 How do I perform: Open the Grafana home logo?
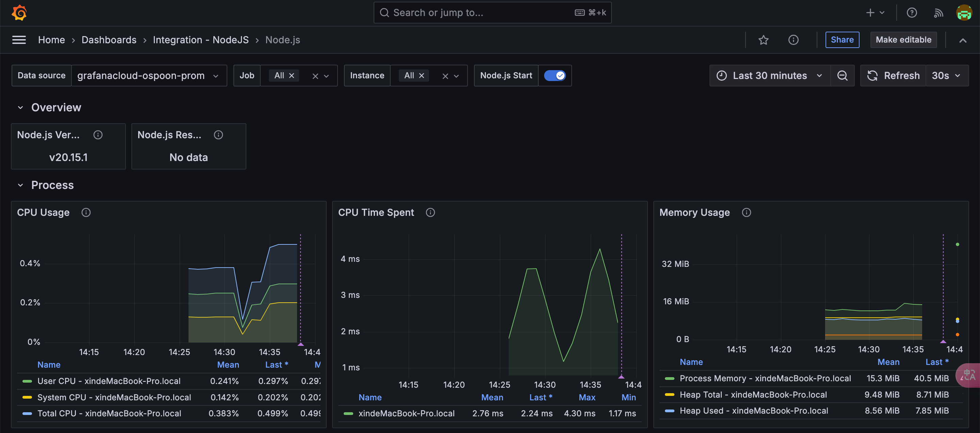19,13
